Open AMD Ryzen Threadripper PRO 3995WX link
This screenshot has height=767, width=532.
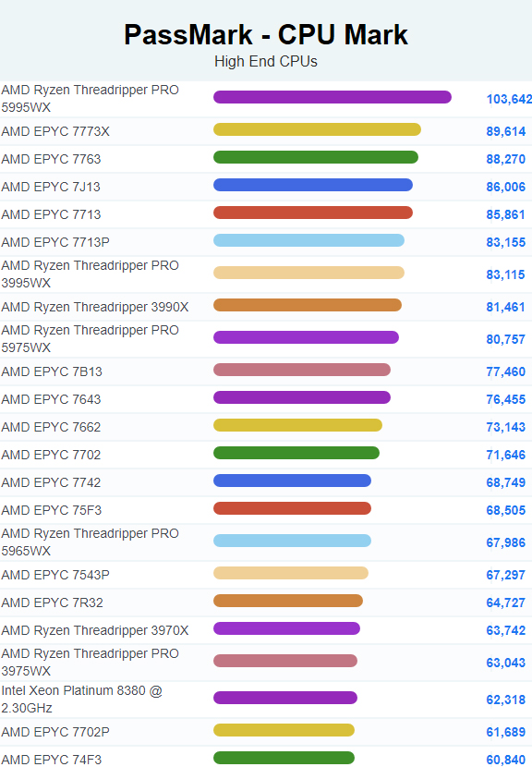[x=90, y=274]
